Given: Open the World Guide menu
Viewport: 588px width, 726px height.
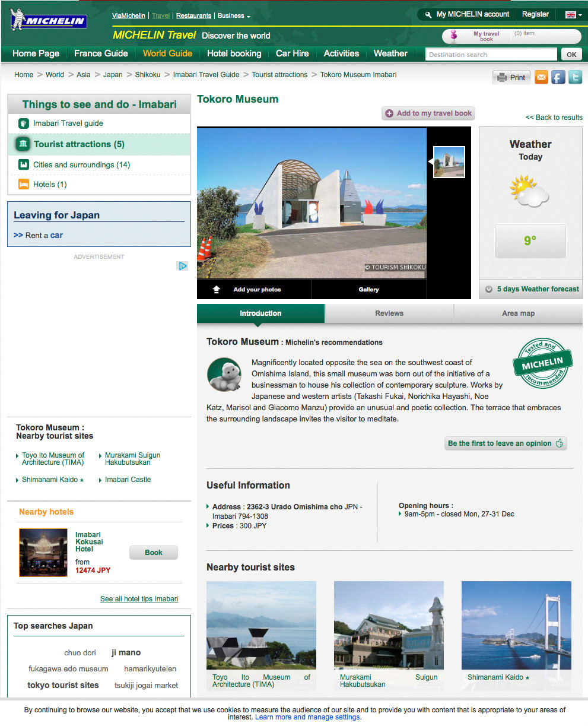Looking at the screenshot, I should click(167, 53).
